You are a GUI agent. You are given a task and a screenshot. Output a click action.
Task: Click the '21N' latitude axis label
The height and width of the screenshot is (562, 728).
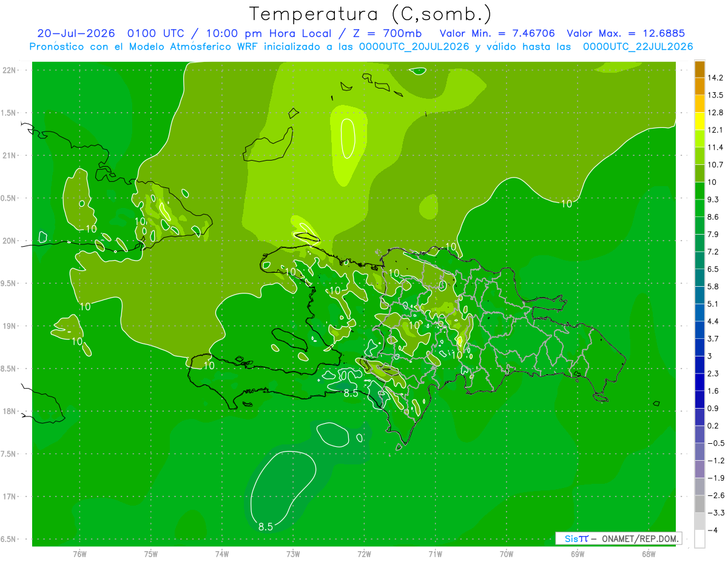(x=10, y=156)
